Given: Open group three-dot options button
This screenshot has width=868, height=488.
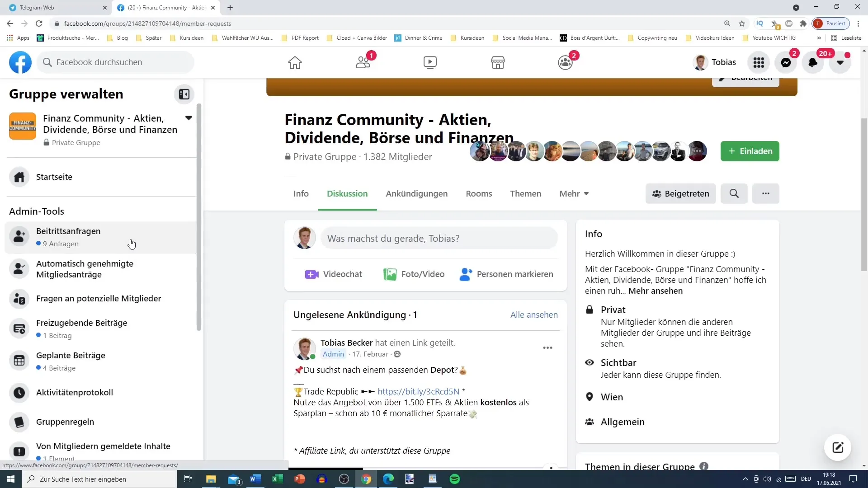Looking at the screenshot, I should click(x=765, y=193).
